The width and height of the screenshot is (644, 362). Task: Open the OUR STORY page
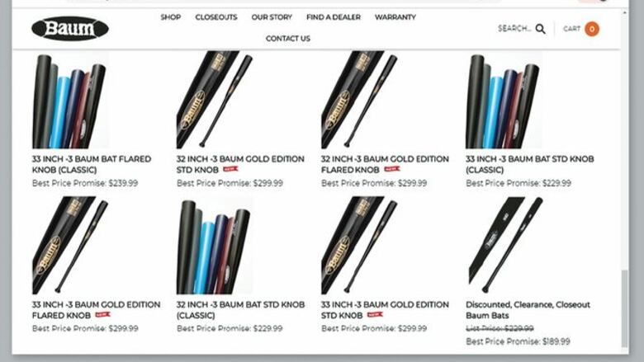coord(272,17)
